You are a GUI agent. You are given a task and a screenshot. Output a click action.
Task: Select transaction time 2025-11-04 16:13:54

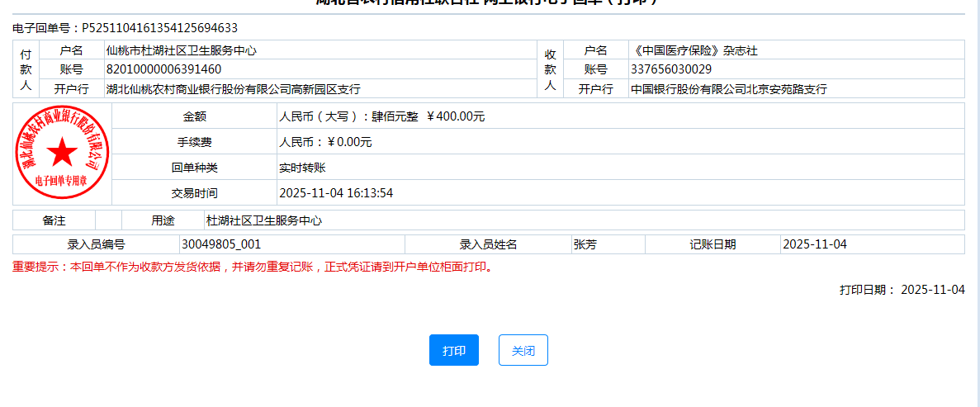click(336, 193)
